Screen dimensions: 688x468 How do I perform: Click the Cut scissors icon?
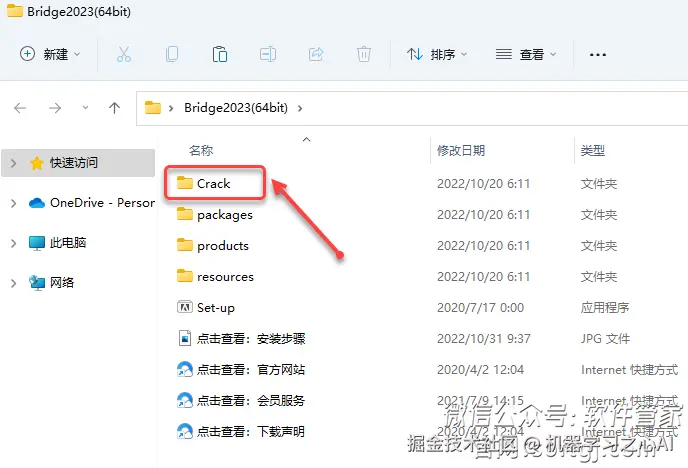124,54
